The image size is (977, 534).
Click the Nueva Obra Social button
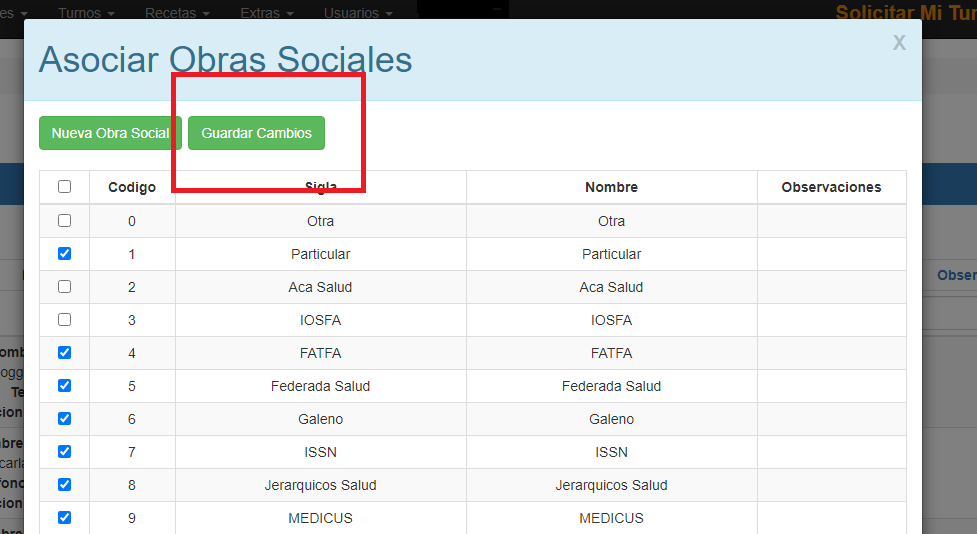pos(110,133)
